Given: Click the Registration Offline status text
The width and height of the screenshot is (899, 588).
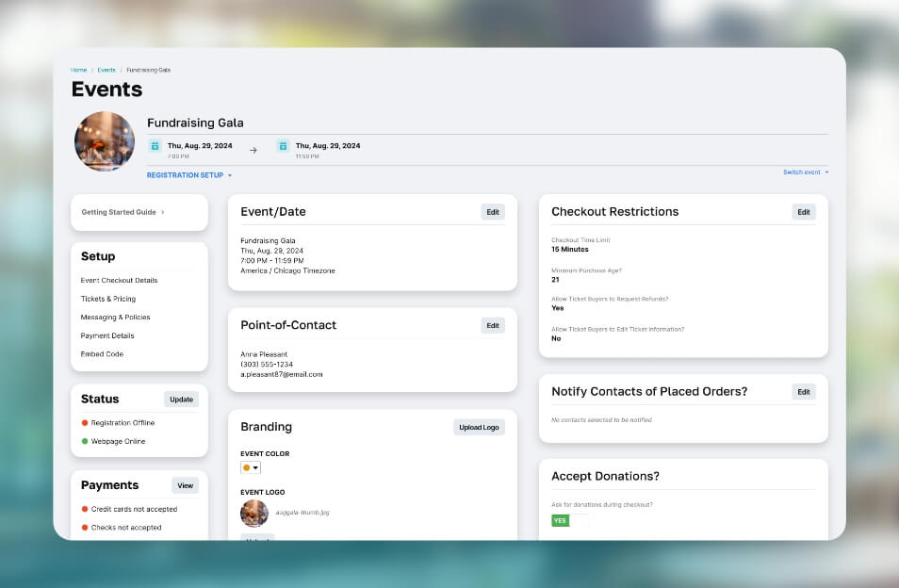Looking at the screenshot, I should coord(123,423).
